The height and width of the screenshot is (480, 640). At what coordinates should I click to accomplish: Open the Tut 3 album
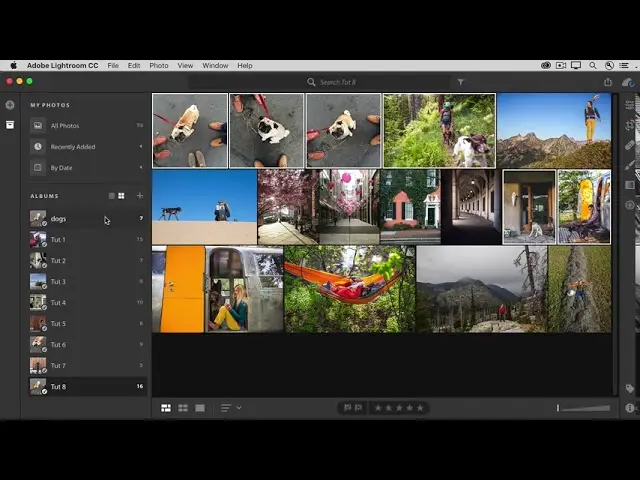(87, 282)
